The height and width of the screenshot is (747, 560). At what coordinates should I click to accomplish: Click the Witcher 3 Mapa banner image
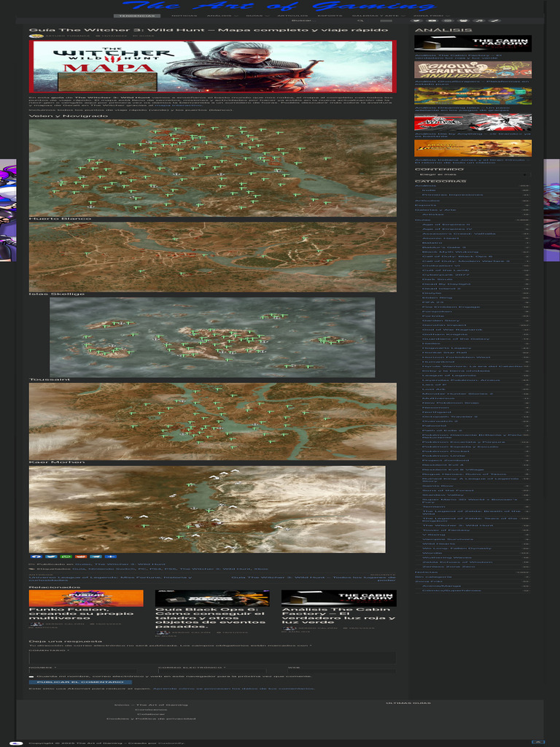pyautogui.click(x=212, y=66)
